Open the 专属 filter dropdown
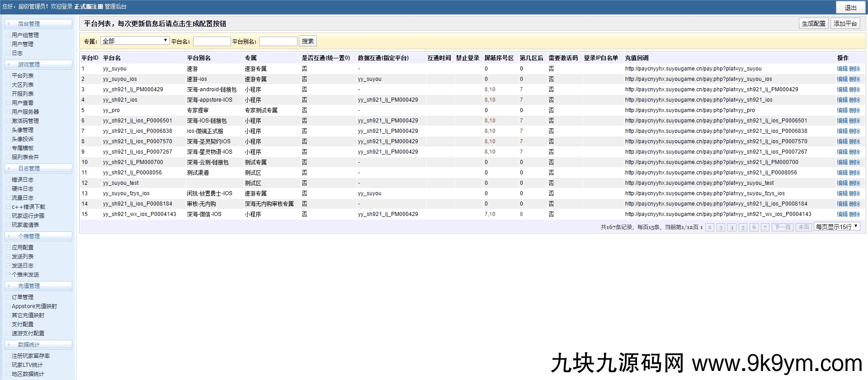 pos(135,41)
